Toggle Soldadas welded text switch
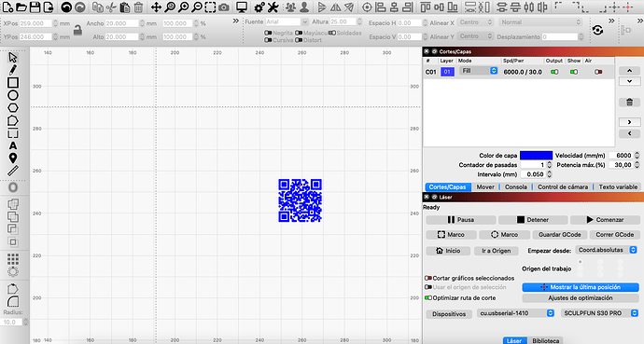The image size is (644, 344). tap(332, 33)
